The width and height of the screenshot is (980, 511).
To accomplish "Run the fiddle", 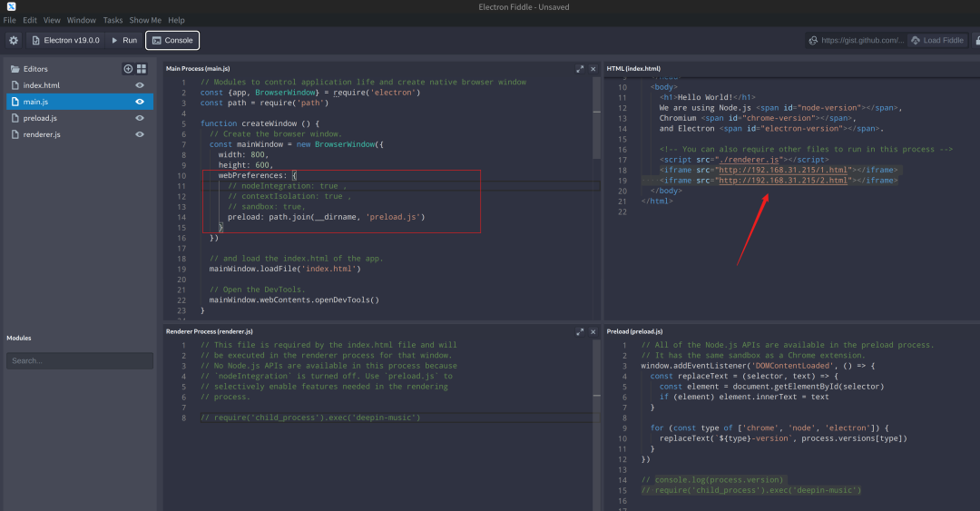I will (123, 40).
